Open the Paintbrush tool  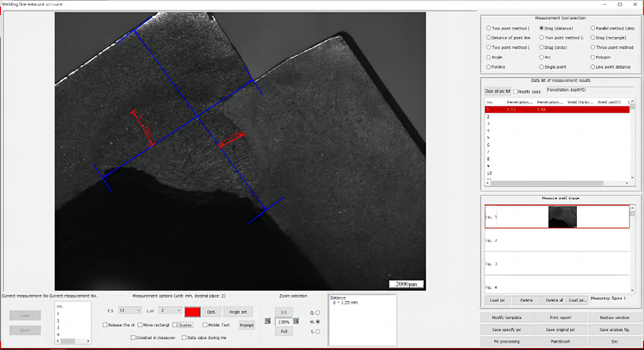pyautogui.click(x=562, y=341)
